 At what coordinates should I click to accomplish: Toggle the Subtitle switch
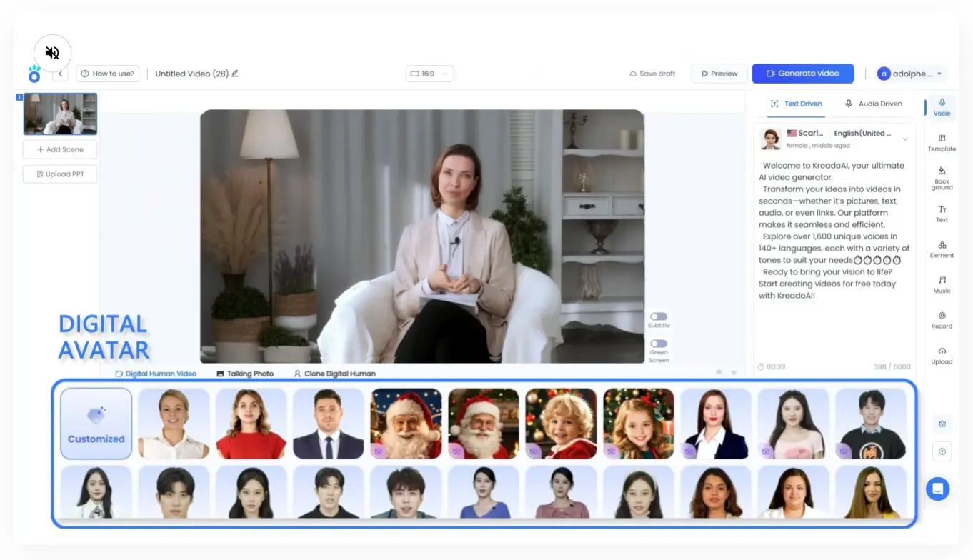[x=658, y=316]
